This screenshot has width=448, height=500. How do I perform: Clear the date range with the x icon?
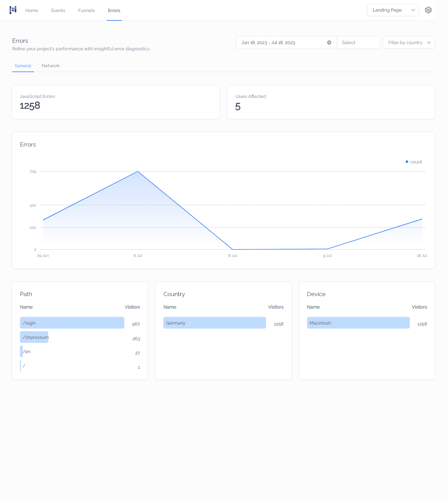pos(329,43)
